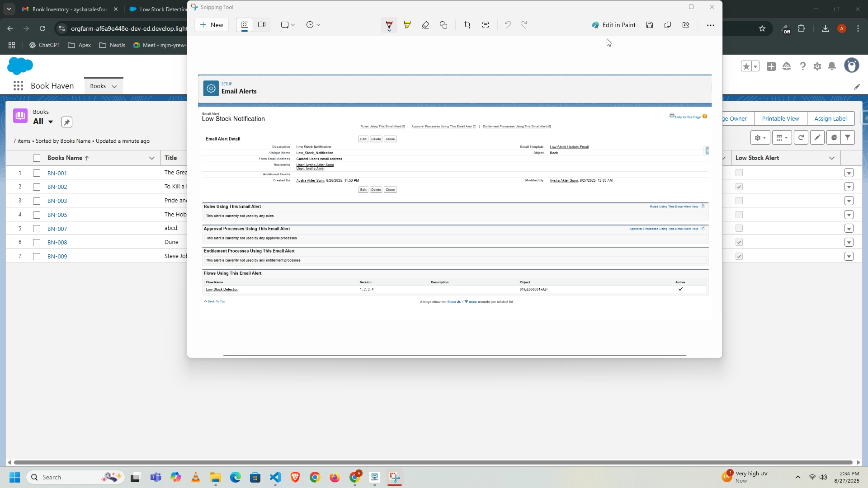The height and width of the screenshot is (488, 868).
Task: Open the BN-005 book record link
Action: coord(57,215)
